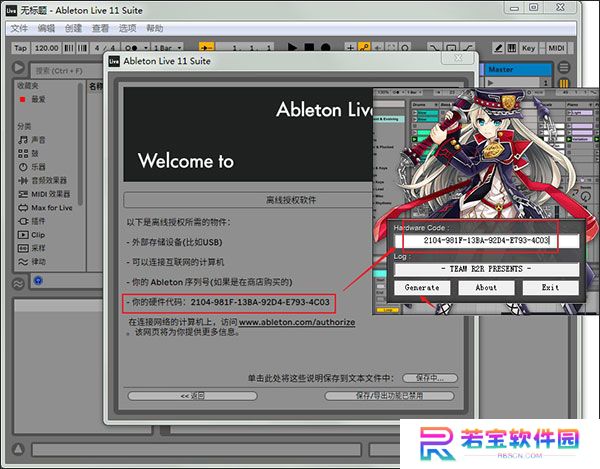
Task: Stop playback with the square Stop button
Action: pos(309,47)
